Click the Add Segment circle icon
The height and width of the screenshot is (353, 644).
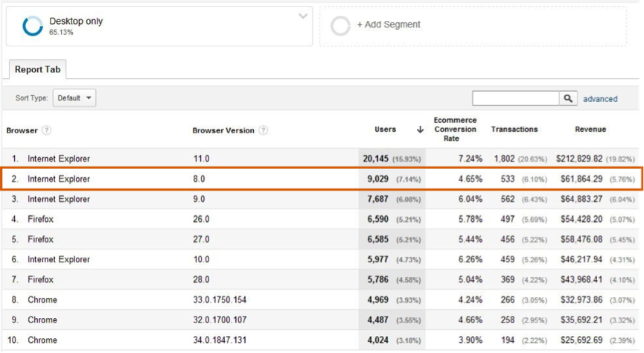pyautogui.click(x=340, y=26)
